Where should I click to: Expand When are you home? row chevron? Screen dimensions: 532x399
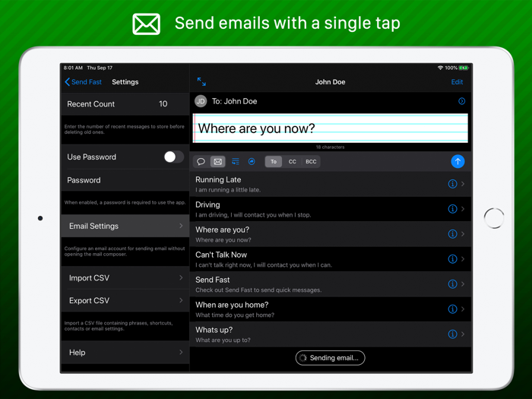(463, 309)
